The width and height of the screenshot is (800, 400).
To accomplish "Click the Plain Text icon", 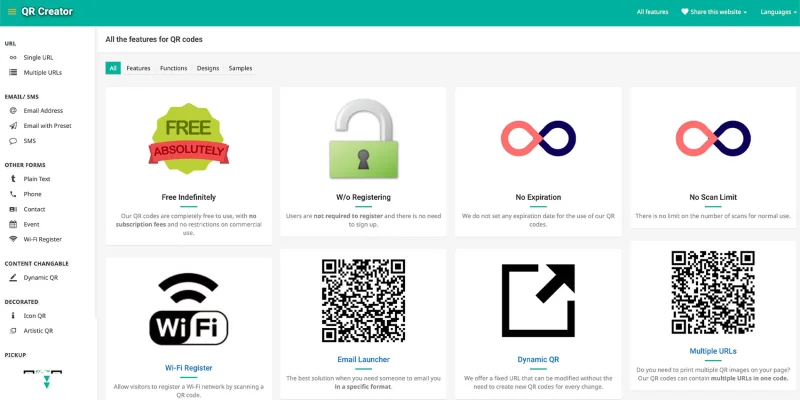I will click(x=13, y=179).
